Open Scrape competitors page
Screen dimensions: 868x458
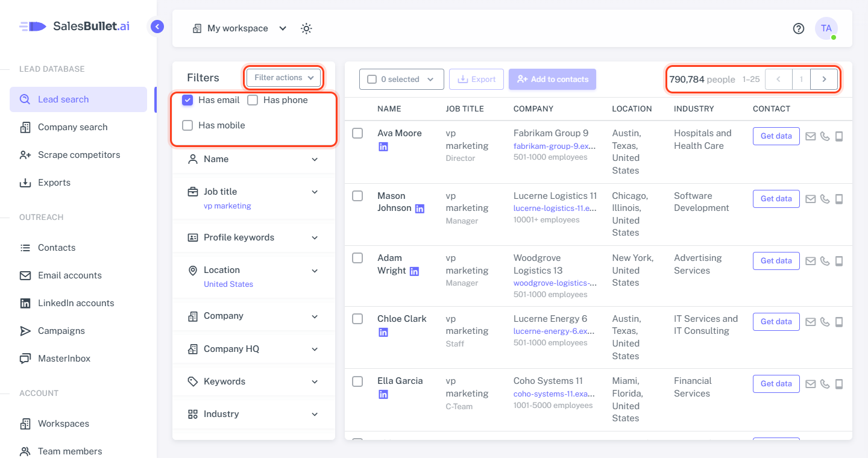click(x=78, y=155)
